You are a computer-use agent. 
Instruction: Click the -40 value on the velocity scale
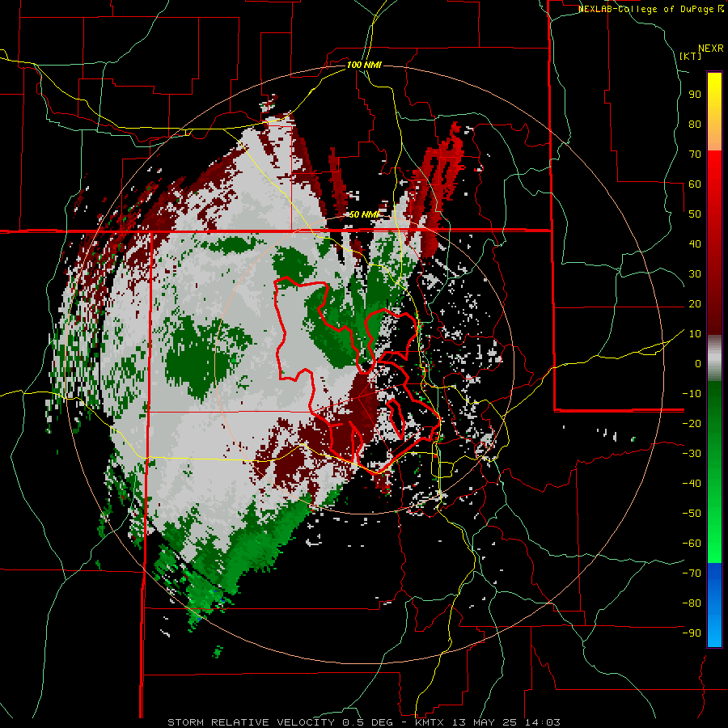tap(692, 484)
